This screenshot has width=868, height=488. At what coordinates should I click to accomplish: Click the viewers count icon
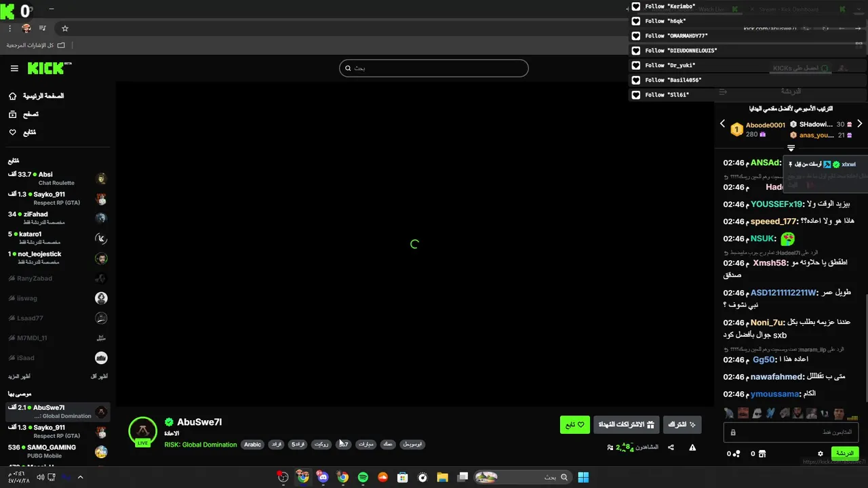[610, 447]
